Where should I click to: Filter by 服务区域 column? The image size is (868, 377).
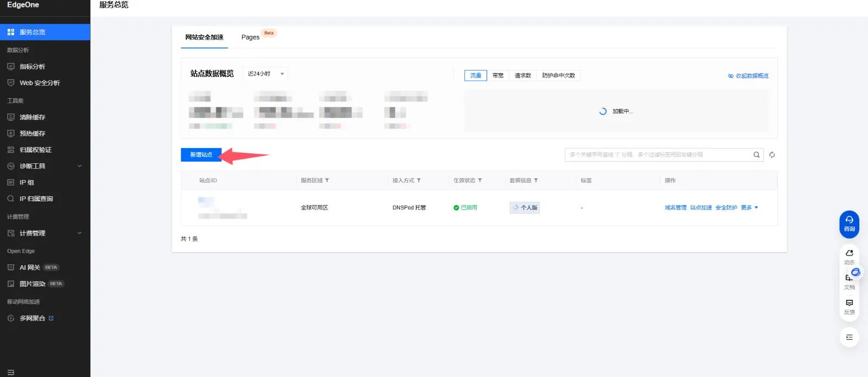[x=327, y=181]
